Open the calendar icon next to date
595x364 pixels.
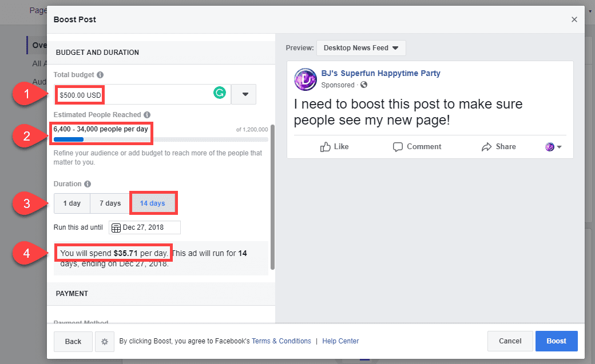click(x=117, y=227)
